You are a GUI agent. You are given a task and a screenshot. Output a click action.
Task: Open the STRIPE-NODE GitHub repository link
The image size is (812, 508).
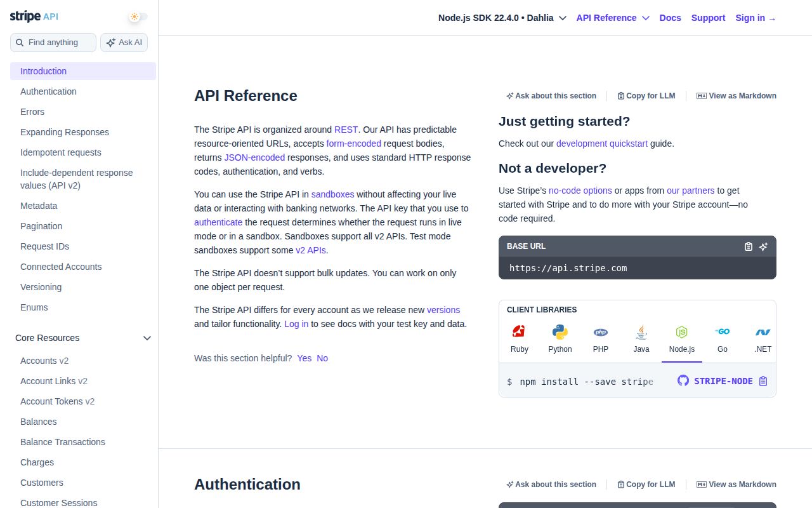coord(715,381)
